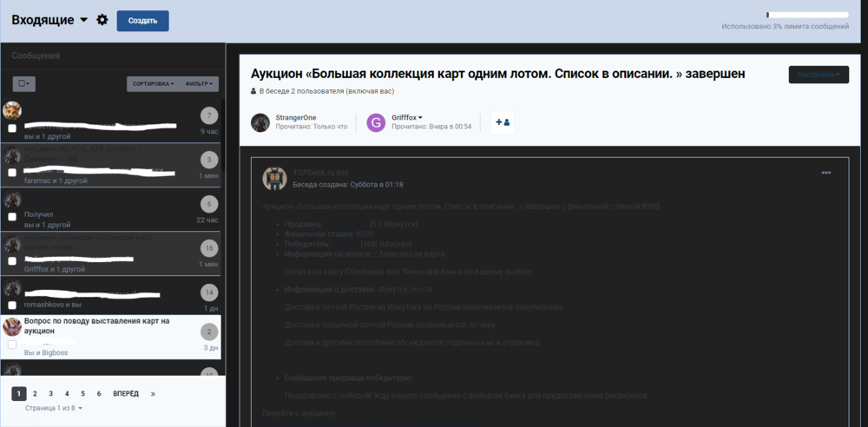Tick the checkbox for farsmac conversation

pyautogui.click(x=12, y=173)
